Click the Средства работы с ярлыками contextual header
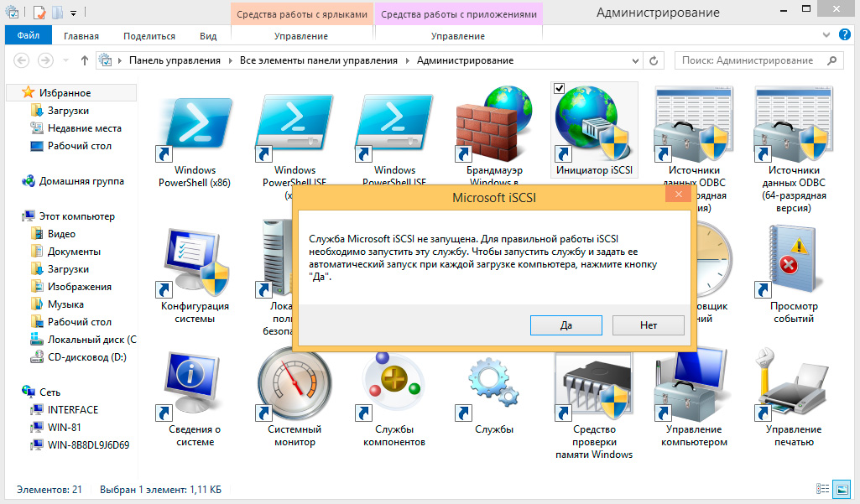Screen dimensions: 860x504 [x=302, y=14]
